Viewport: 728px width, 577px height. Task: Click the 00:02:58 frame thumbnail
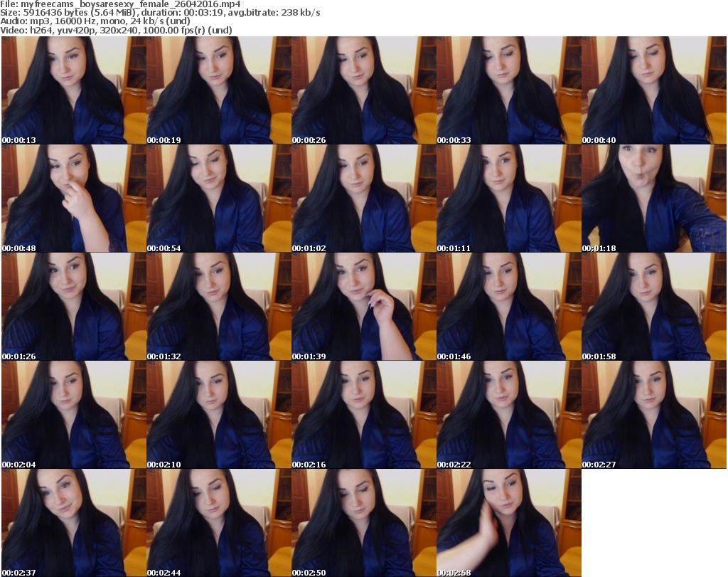pos(509,523)
